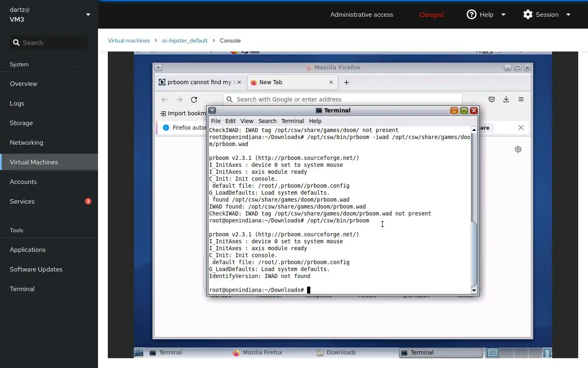Open the Terminal window menu button

point(212,110)
